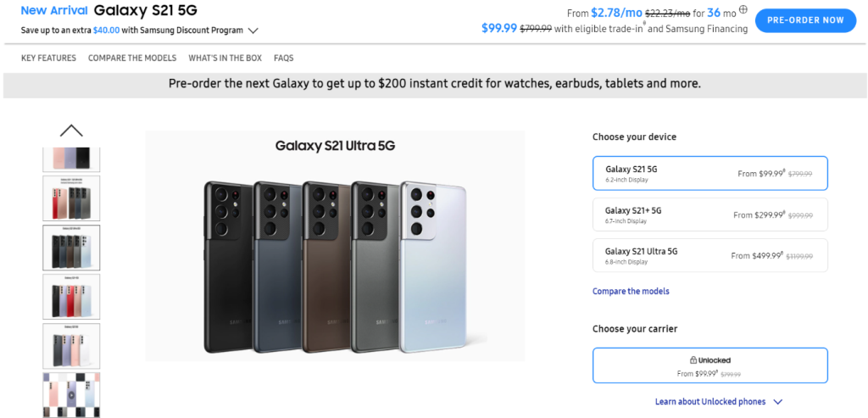This screenshot has width=868, height=418.
Task: Open the Compare the models link
Action: 631,291
